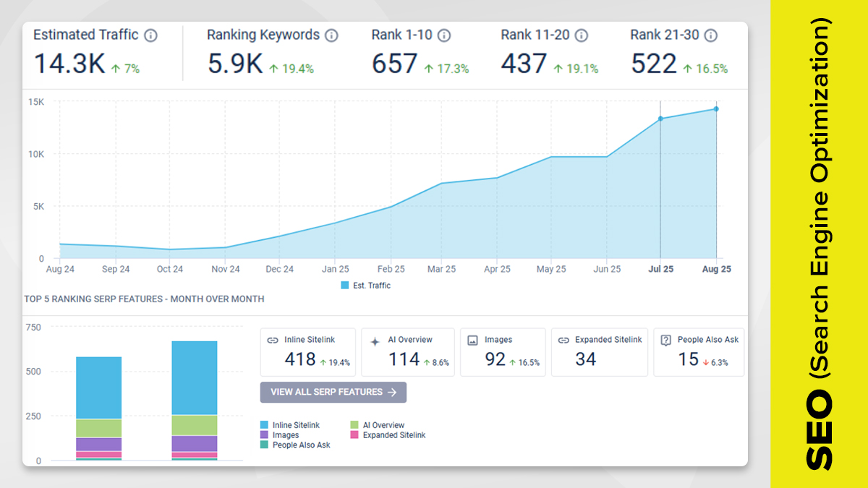The height and width of the screenshot is (488, 868).
Task: Click the Jun 25 axis label
Action: [x=607, y=269]
